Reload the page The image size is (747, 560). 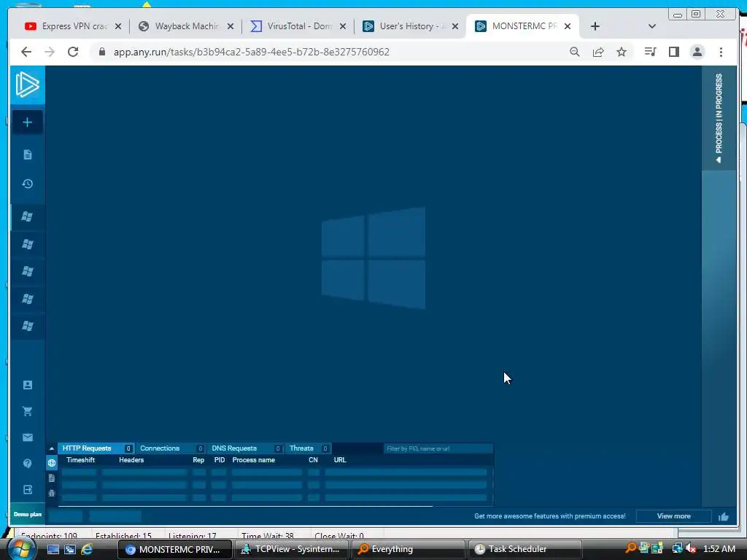pyautogui.click(x=73, y=52)
